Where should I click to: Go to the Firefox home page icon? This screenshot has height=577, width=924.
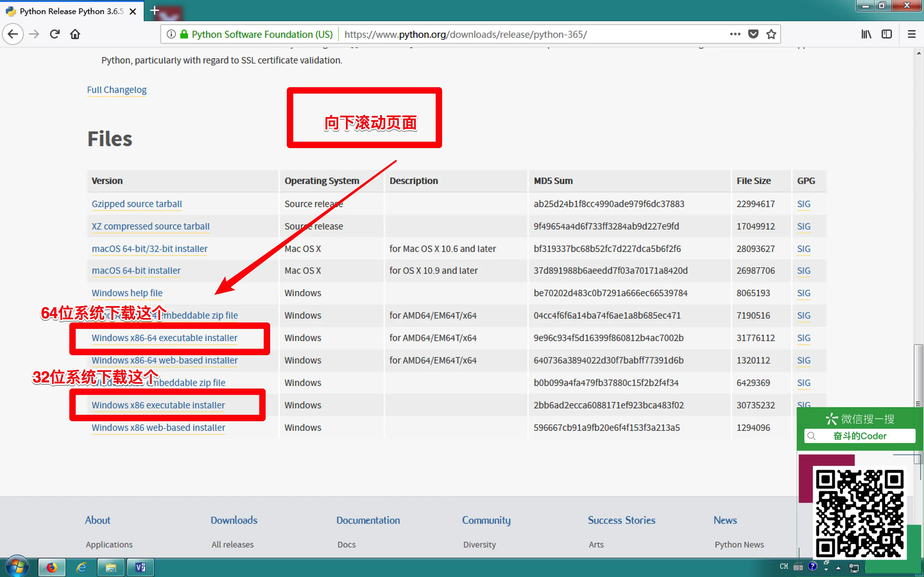click(x=75, y=34)
